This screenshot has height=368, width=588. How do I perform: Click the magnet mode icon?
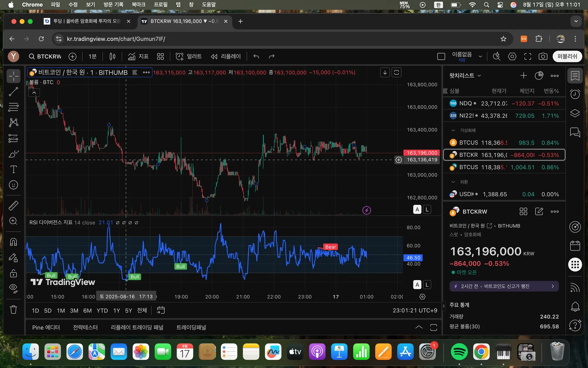[13, 242]
